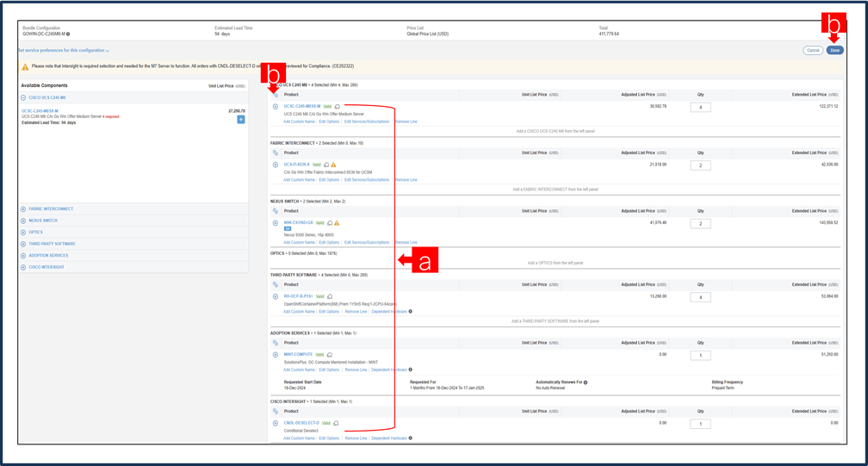This screenshot has height=466, width=868.
Task: Expand ADOPTION SERVICES in Available Components
Action: point(23,256)
